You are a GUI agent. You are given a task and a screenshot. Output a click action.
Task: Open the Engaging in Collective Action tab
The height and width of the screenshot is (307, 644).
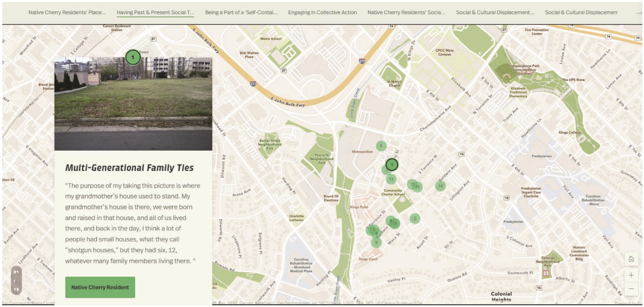point(322,12)
